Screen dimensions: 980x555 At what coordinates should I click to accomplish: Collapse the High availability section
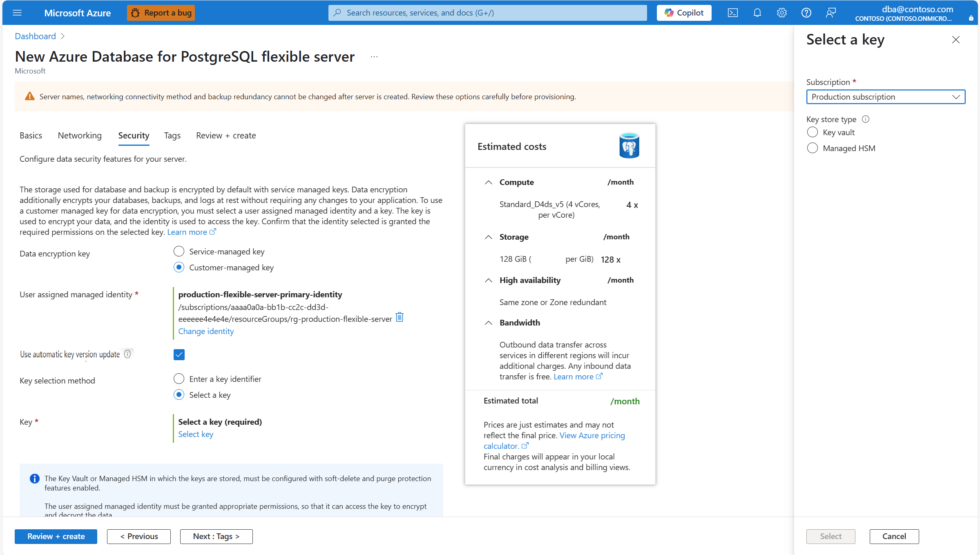pos(489,281)
